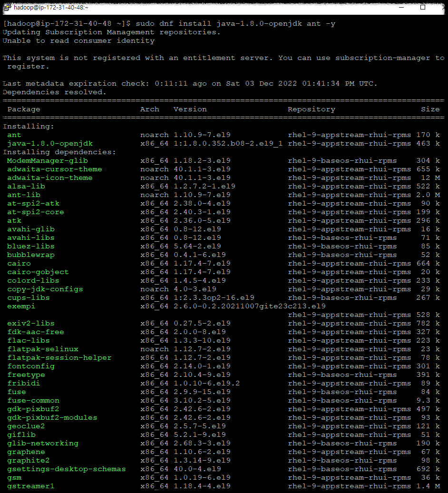Select the fuse-common package name
The width and height of the screenshot is (448, 493).
pyautogui.click(x=33, y=400)
